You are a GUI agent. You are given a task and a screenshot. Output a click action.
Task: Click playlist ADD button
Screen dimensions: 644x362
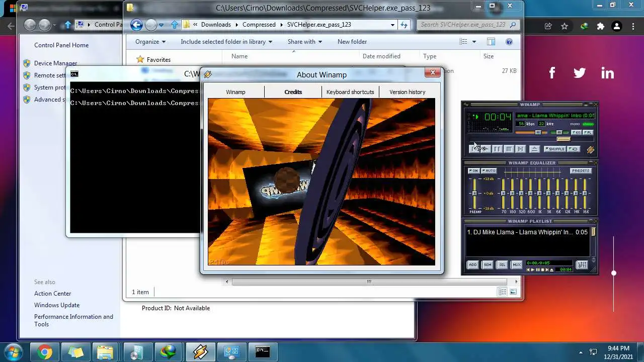pos(473,264)
